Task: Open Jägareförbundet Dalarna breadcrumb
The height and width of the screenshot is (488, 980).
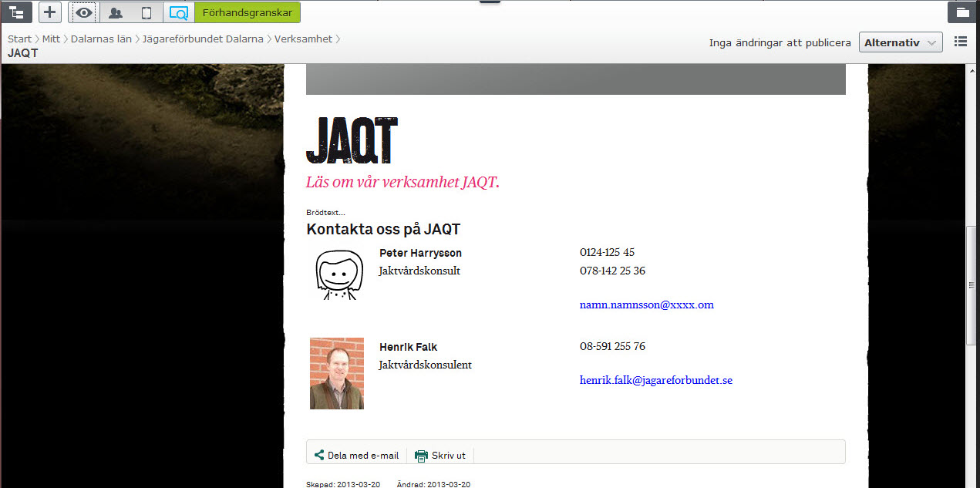Action: (x=203, y=39)
